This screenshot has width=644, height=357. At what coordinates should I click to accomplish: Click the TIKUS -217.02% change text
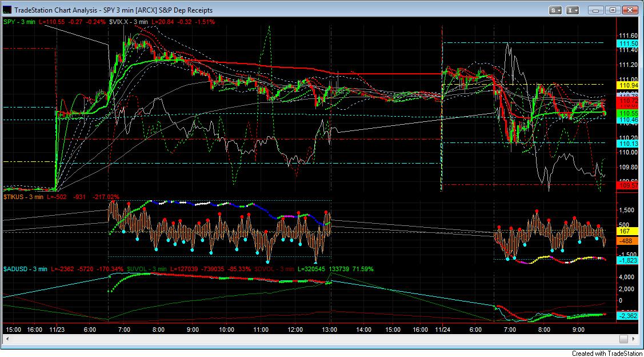[x=106, y=197]
